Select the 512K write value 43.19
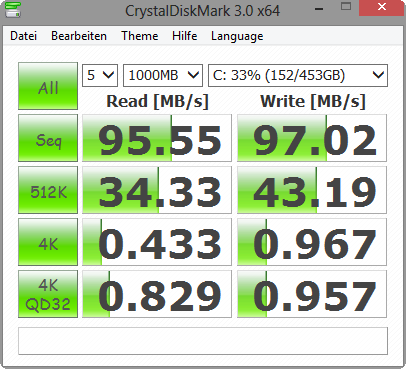The height and width of the screenshot is (369, 406). pyautogui.click(x=312, y=190)
